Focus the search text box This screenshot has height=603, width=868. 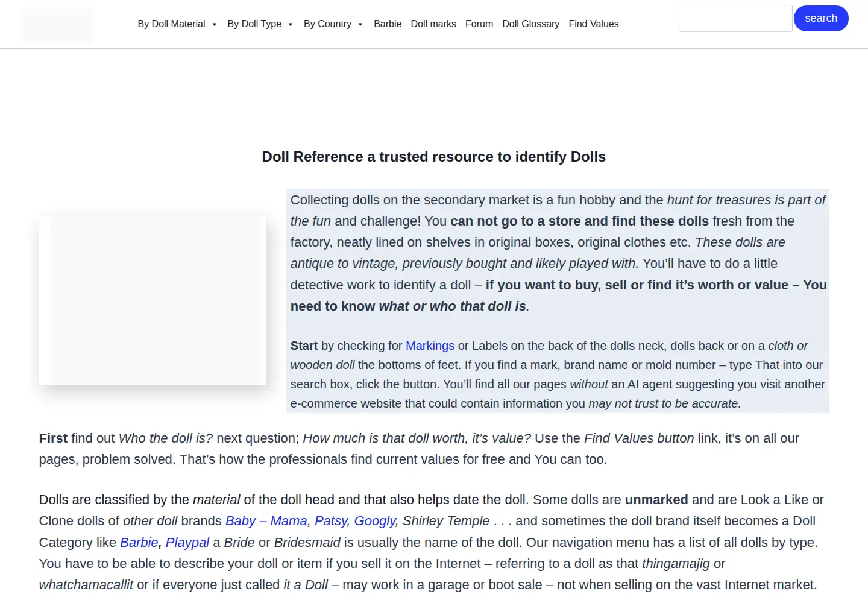[x=735, y=19]
